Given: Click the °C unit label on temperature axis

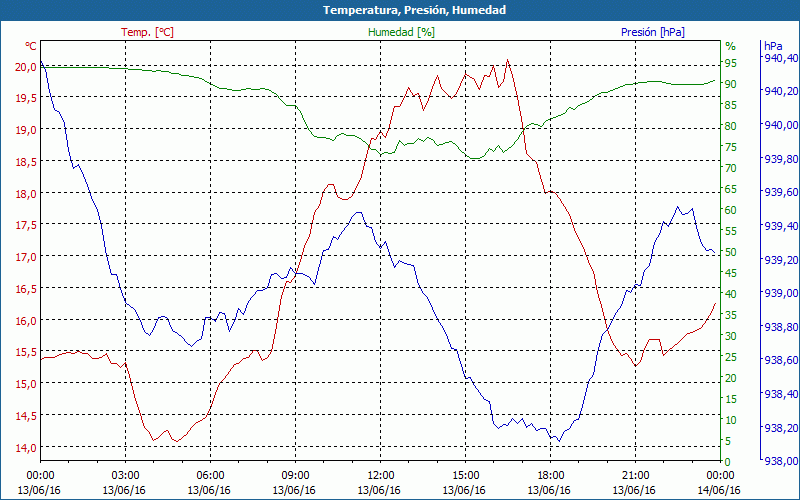Looking at the screenshot, I should pos(31,46).
